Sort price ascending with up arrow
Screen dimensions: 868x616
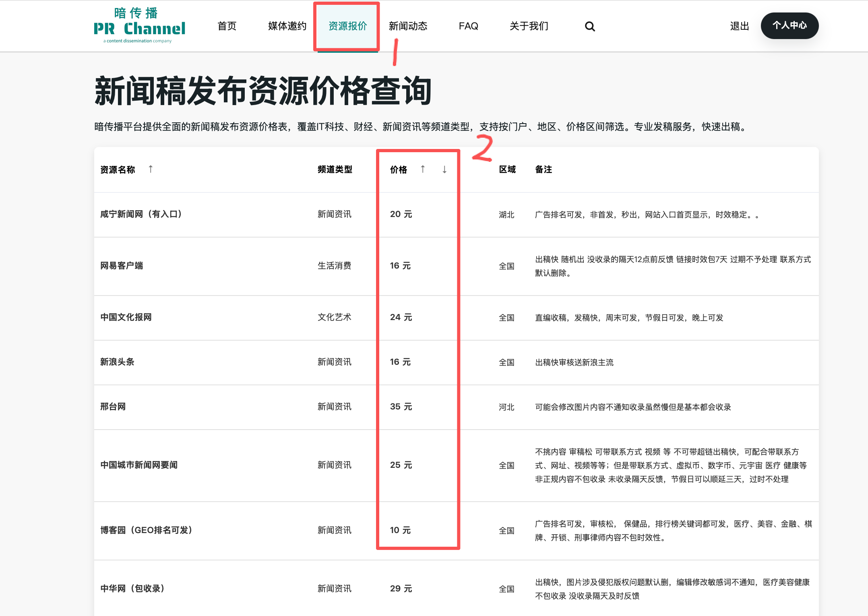[423, 169]
